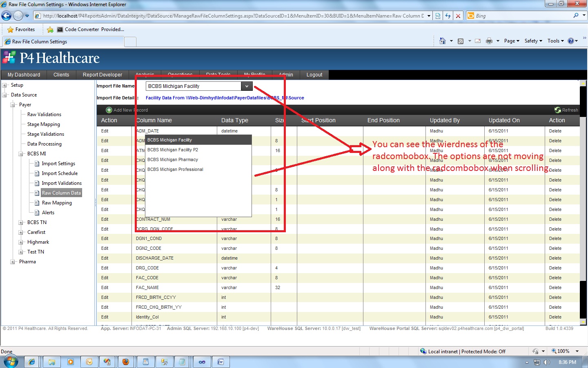Open Raw Mapping in the tree
The width and height of the screenshot is (588, 368).
(x=57, y=203)
